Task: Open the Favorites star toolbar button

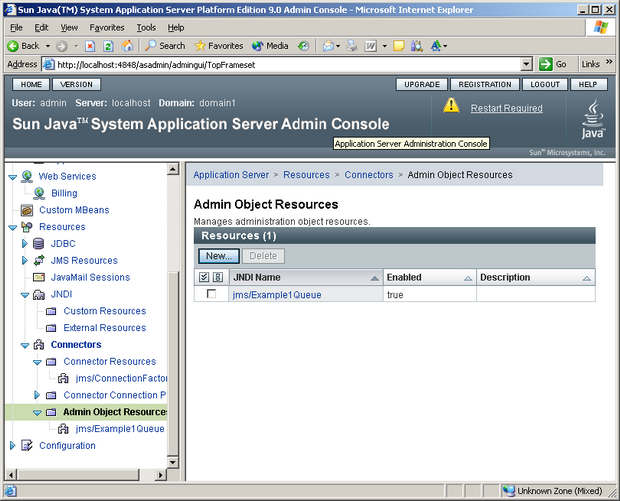Action: coord(219,46)
